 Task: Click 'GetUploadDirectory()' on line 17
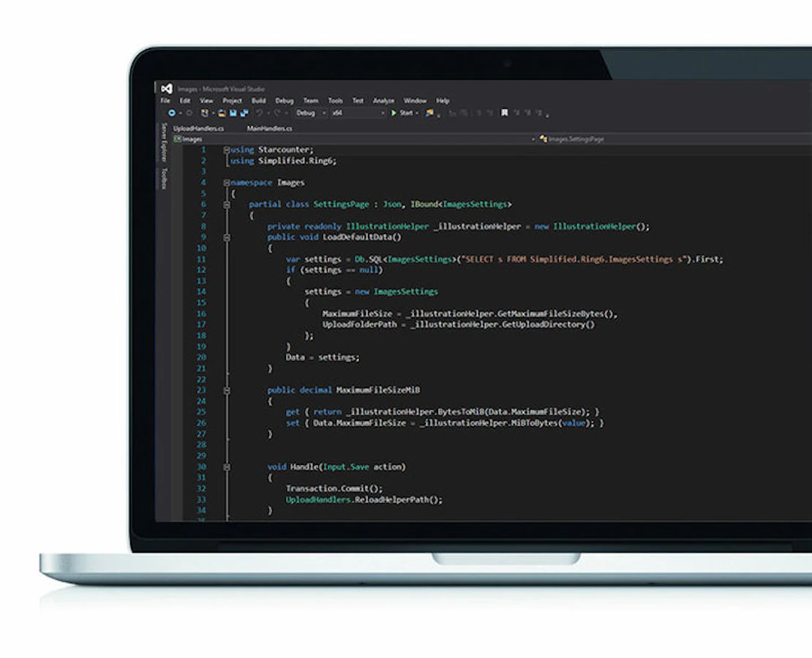[x=549, y=325]
